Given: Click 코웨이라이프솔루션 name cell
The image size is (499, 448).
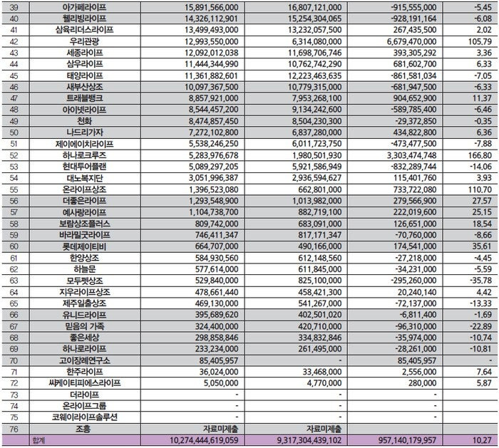Looking at the screenshot, I should click(x=84, y=417).
